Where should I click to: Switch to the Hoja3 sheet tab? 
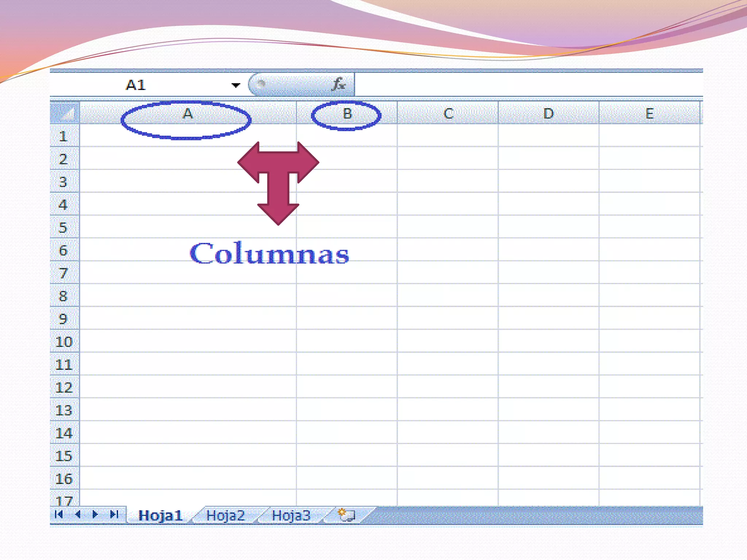[291, 515]
